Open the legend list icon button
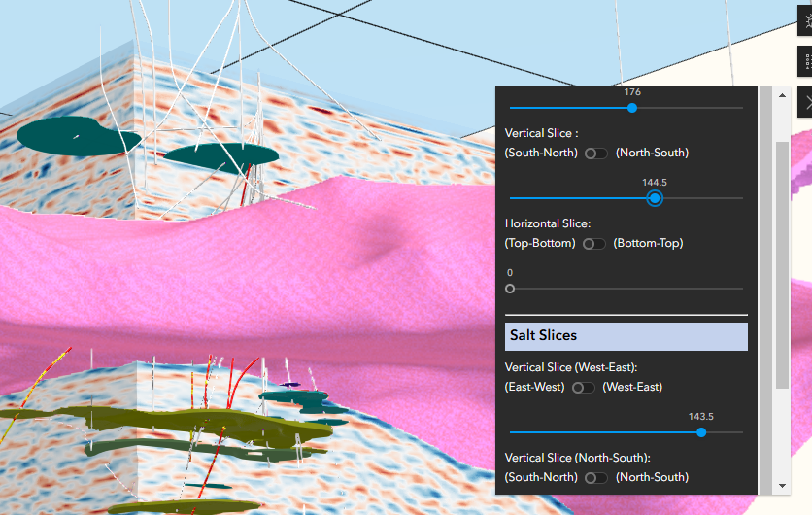This screenshot has width=812, height=515. [x=804, y=61]
